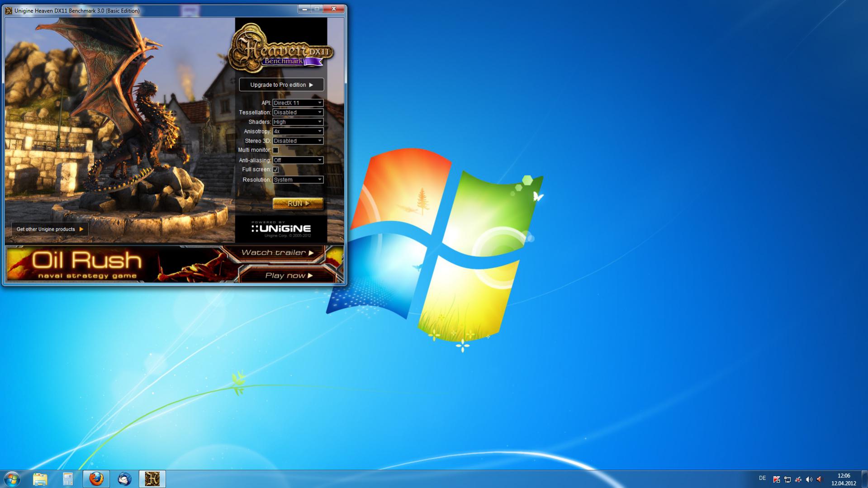This screenshot has width=868, height=488.
Task: Click the Unigine powered-by logo
Action: (281, 229)
